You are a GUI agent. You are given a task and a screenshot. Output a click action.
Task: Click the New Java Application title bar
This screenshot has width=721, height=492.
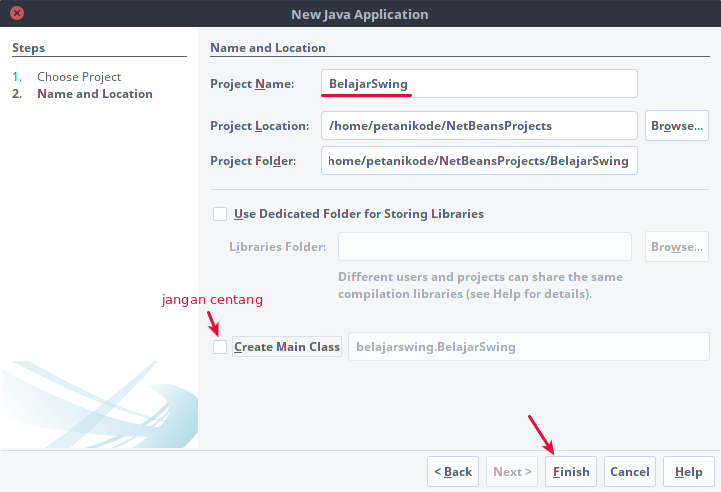(x=360, y=15)
